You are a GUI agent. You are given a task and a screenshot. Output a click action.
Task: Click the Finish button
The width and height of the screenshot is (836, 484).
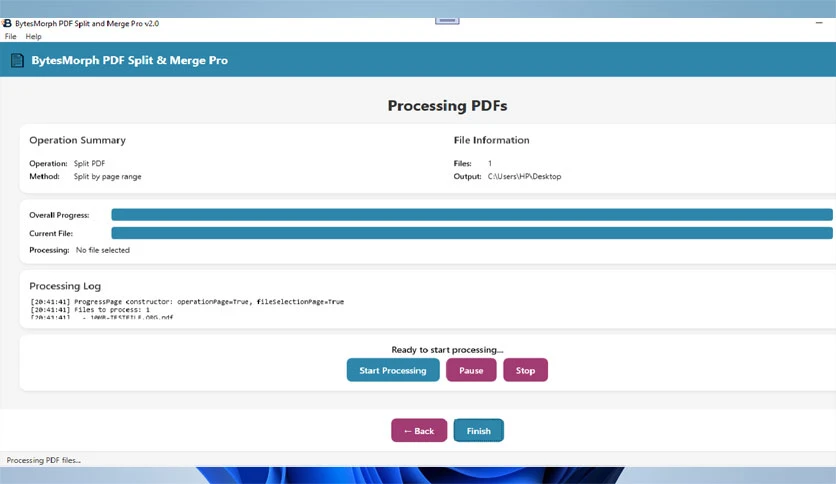tap(478, 430)
